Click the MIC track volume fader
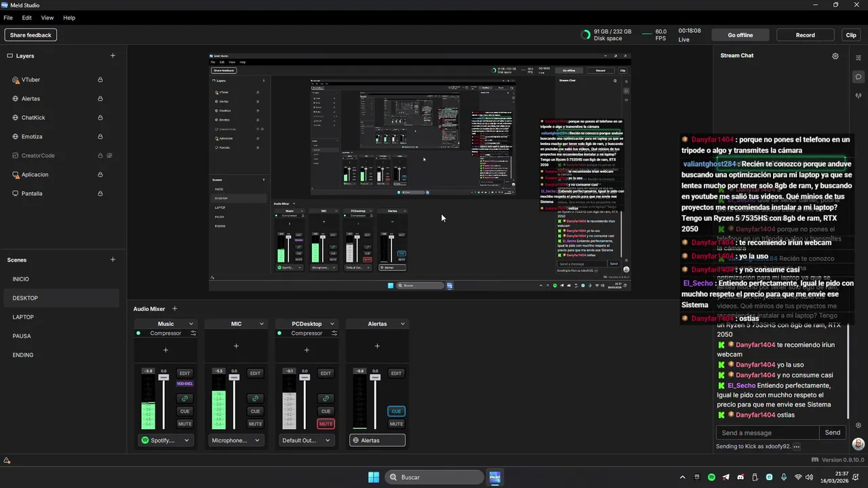The height and width of the screenshot is (488, 868). click(234, 378)
